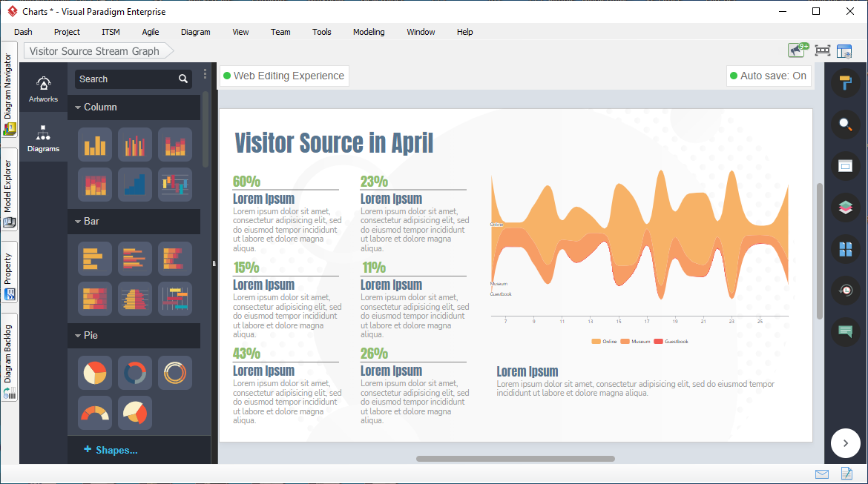Click the palette panel collapse handle
Viewport: 868px width, 484px height.
tap(214, 264)
